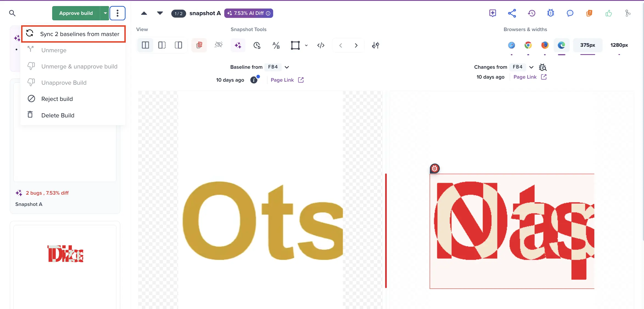Switch to side-by-side view mode

tap(145, 45)
